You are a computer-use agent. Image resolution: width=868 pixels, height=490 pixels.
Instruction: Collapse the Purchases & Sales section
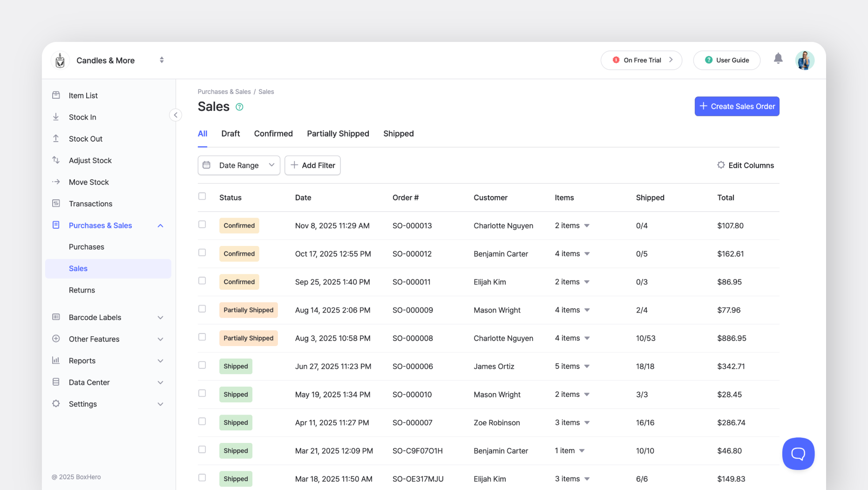tap(161, 225)
